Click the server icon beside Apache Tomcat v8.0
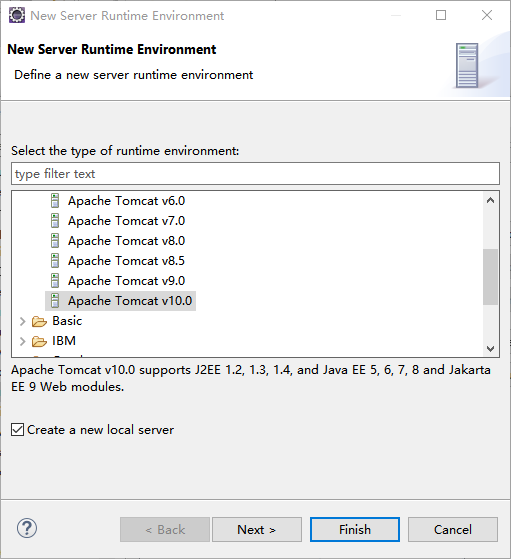Image resolution: width=511 pixels, height=559 pixels. coord(55,241)
